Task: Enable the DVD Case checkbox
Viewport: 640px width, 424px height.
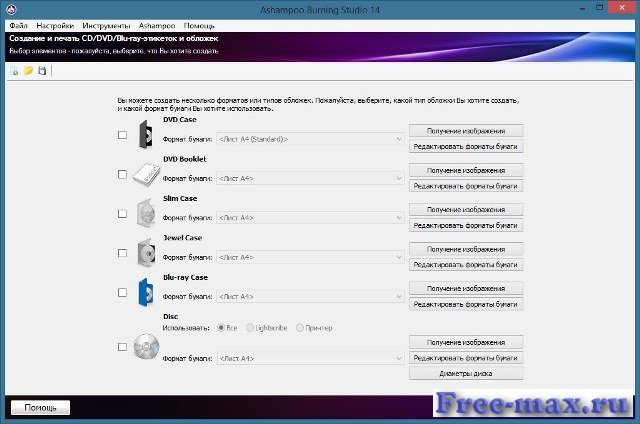Action: click(122, 135)
